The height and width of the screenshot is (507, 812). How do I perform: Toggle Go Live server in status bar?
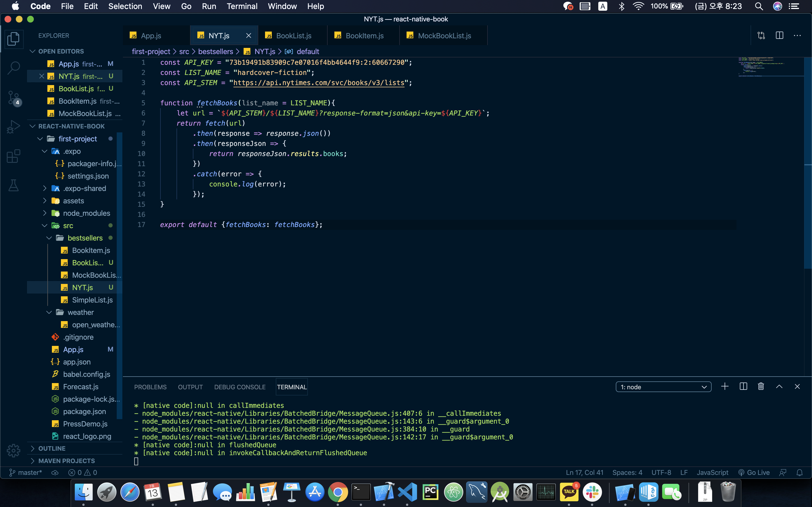[754, 472]
